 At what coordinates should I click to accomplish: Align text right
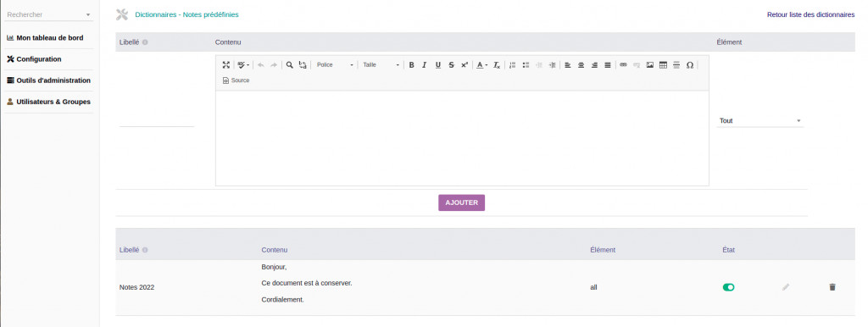(x=594, y=64)
